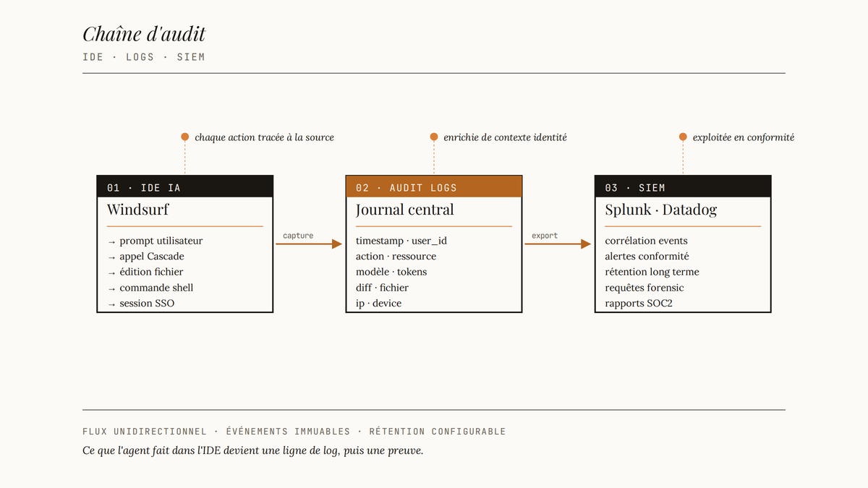
Task: Select the 'Windsurf' heading
Action: click(x=138, y=210)
